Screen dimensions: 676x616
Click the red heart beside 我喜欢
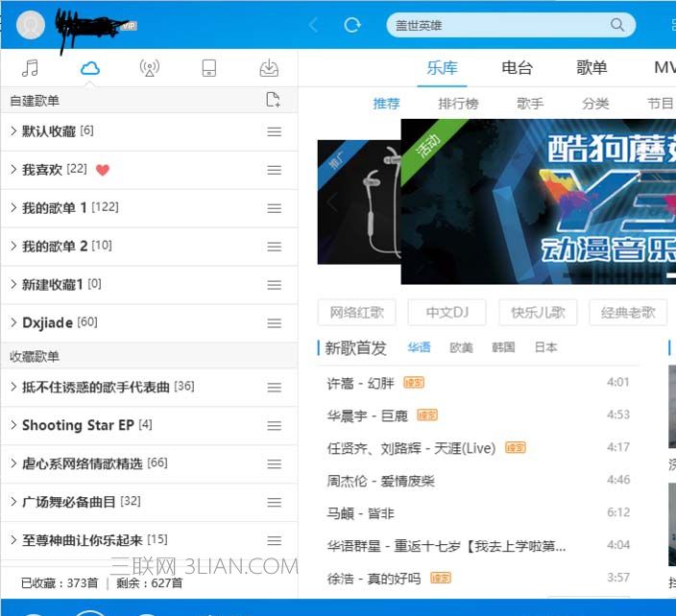[103, 170]
